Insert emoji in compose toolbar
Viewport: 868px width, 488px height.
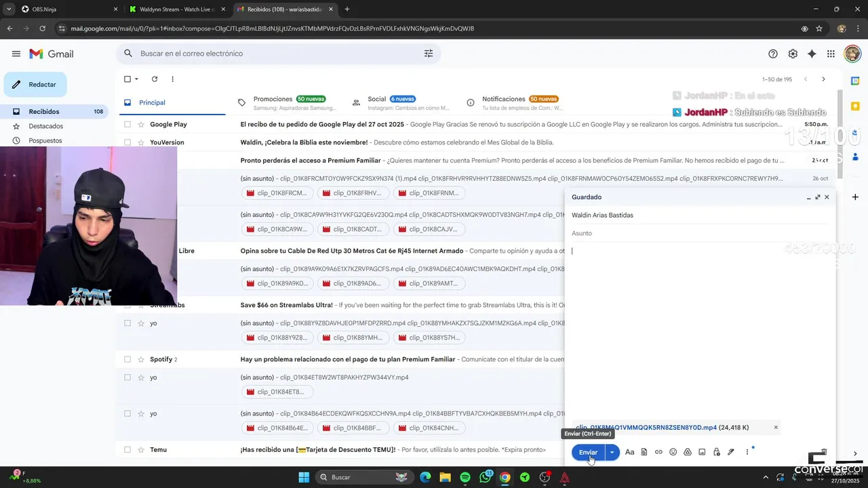pyautogui.click(x=673, y=452)
